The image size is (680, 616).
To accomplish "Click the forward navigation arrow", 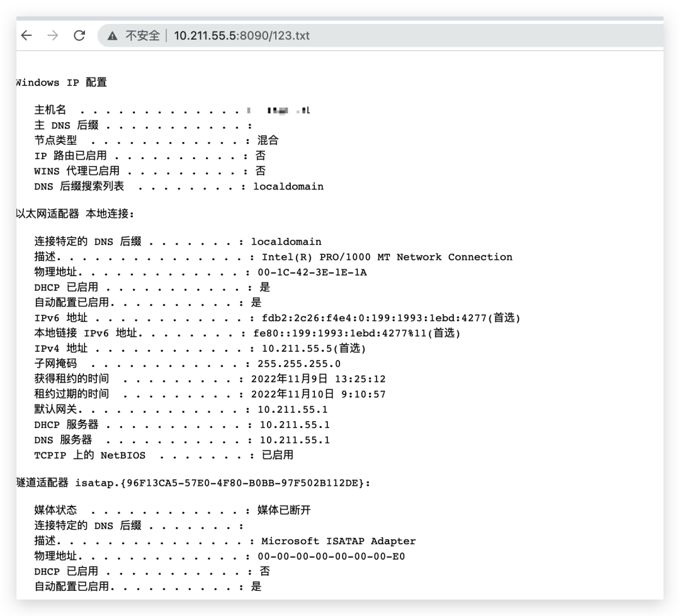I will click(x=53, y=36).
